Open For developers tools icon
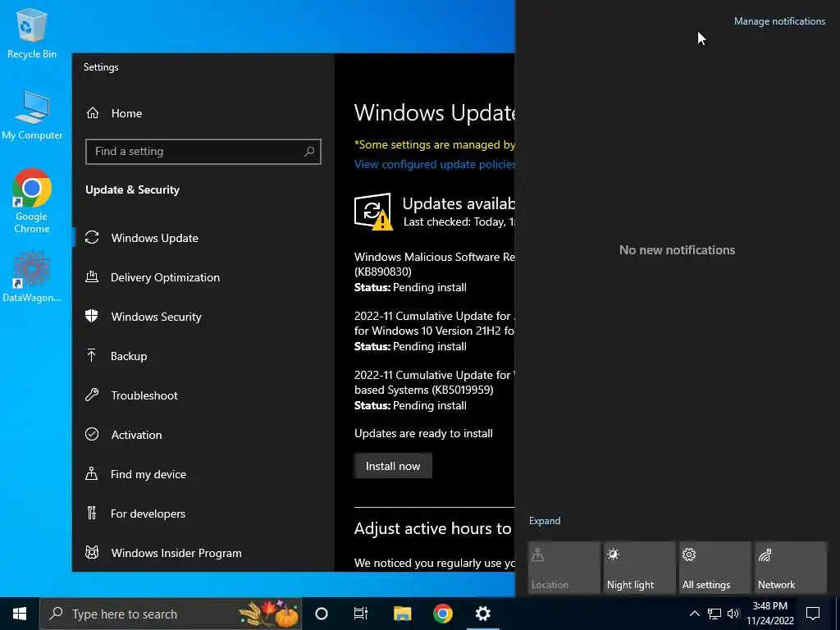840x630 pixels. [92, 514]
